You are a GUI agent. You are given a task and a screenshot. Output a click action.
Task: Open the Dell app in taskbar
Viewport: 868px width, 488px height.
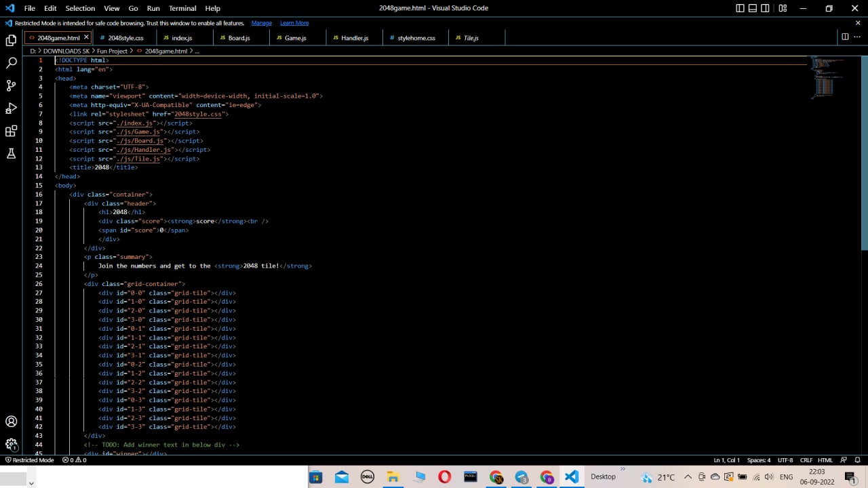pos(368,477)
